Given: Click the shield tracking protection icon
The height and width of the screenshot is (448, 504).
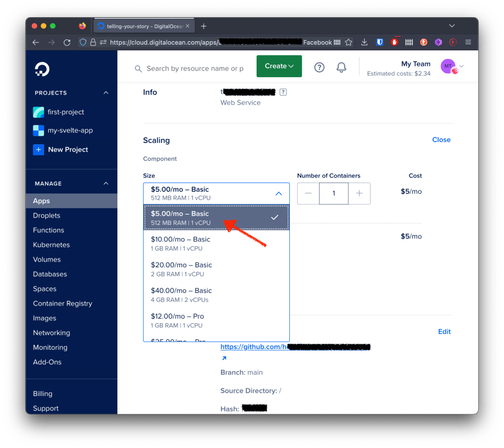Looking at the screenshot, I should pos(83,42).
